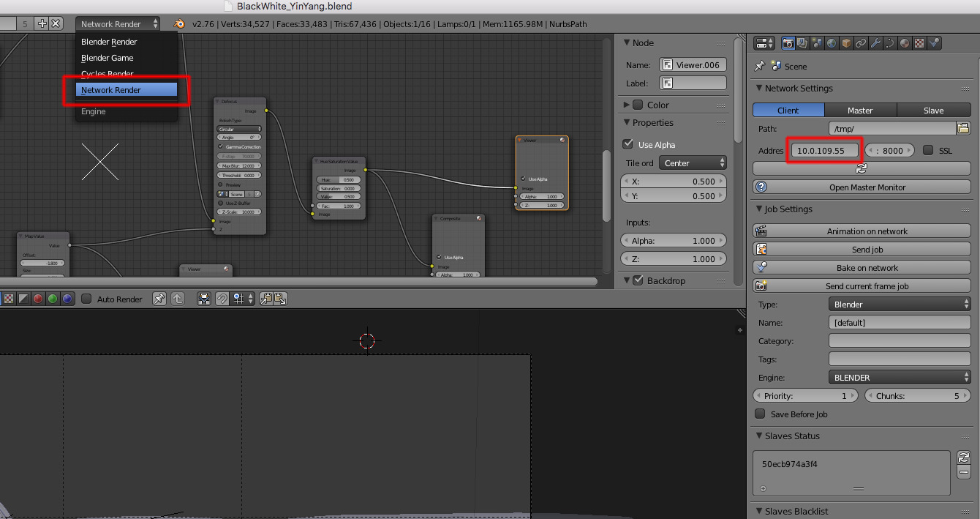Click the delete scene X button in the header

[56, 24]
